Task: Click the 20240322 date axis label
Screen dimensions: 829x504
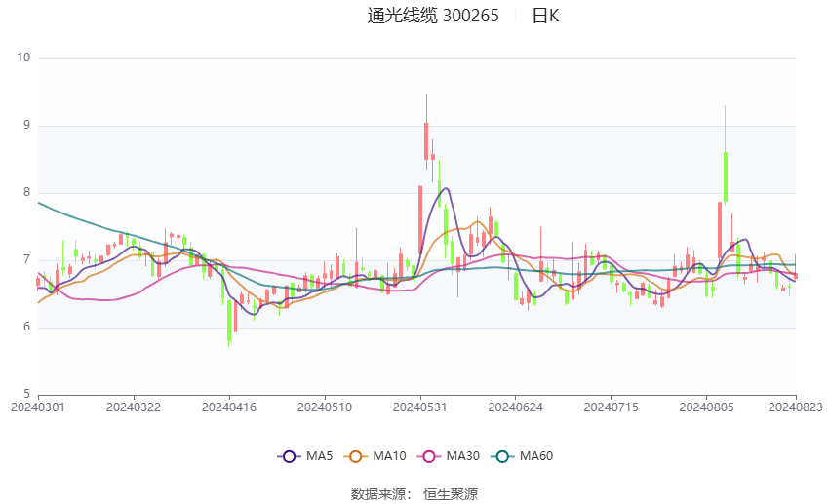Action: point(134,407)
